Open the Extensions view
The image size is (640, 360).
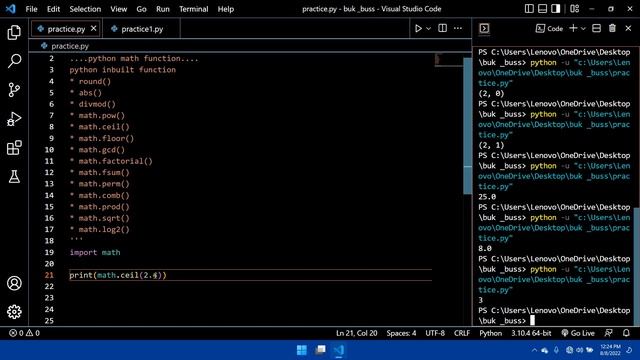click(x=14, y=148)
